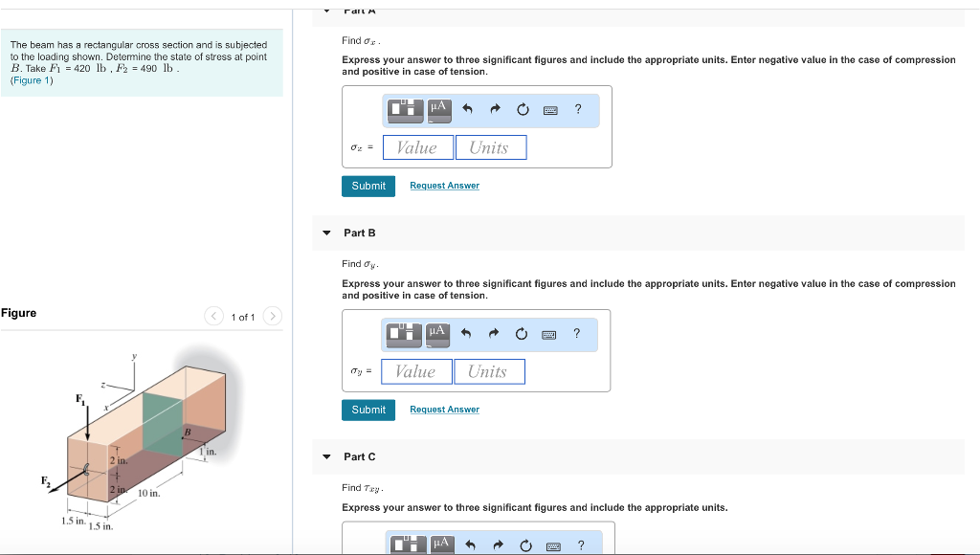Viewport: 980px width, 555px height.
Task: Redo in the Part A answer toolbar
Action: [x=495, y=109]
